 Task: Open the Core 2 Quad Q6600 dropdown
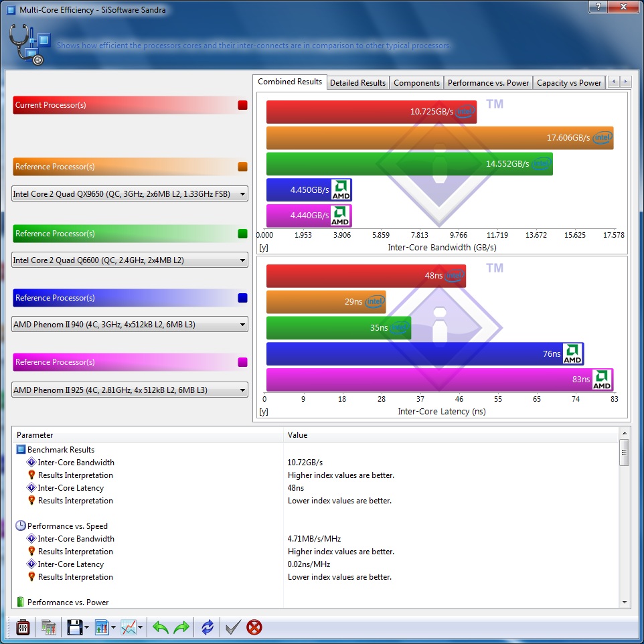point(130,260)
